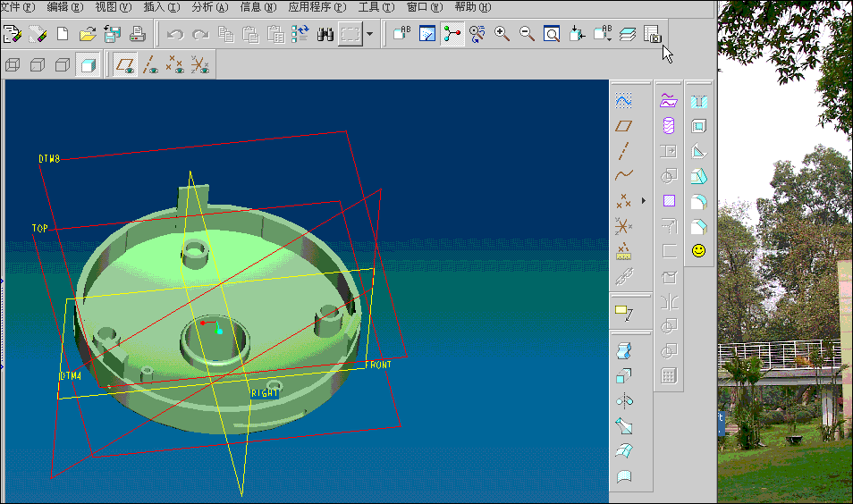
Task: Open the selection filter dropdown arrow
Action: tap(370, 34)
